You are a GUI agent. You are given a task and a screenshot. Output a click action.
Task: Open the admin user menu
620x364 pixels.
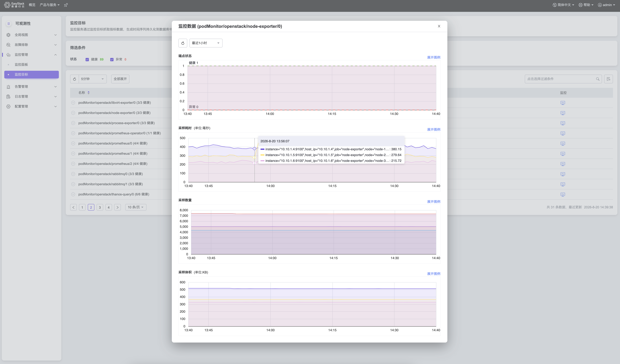(606, 5)
